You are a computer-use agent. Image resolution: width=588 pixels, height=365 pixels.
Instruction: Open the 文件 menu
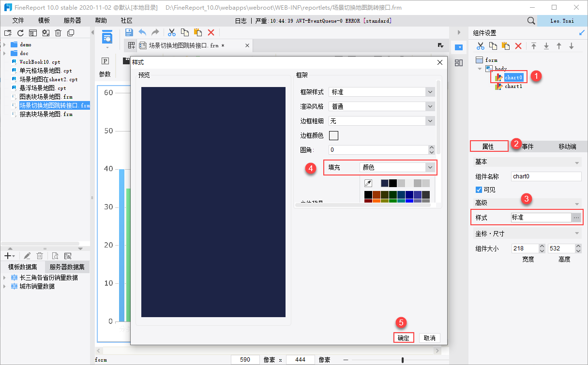(18, 21)
